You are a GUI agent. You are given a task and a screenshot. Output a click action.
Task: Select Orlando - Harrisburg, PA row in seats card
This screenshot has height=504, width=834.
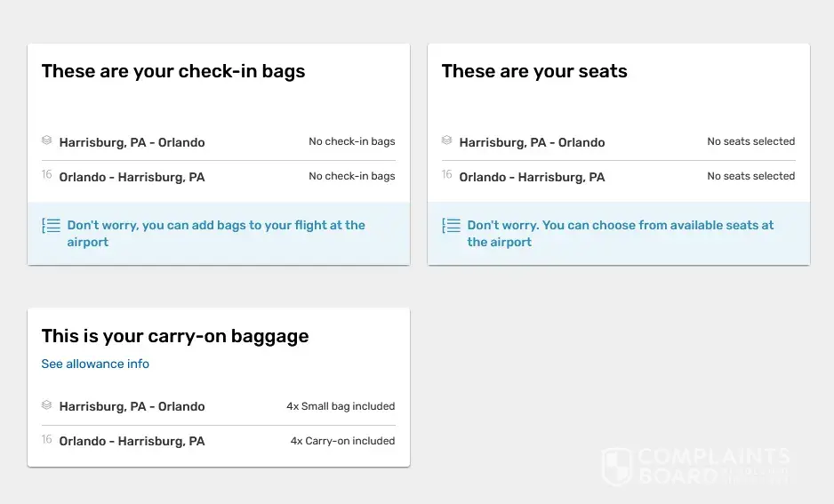click(x=532, y=177)
